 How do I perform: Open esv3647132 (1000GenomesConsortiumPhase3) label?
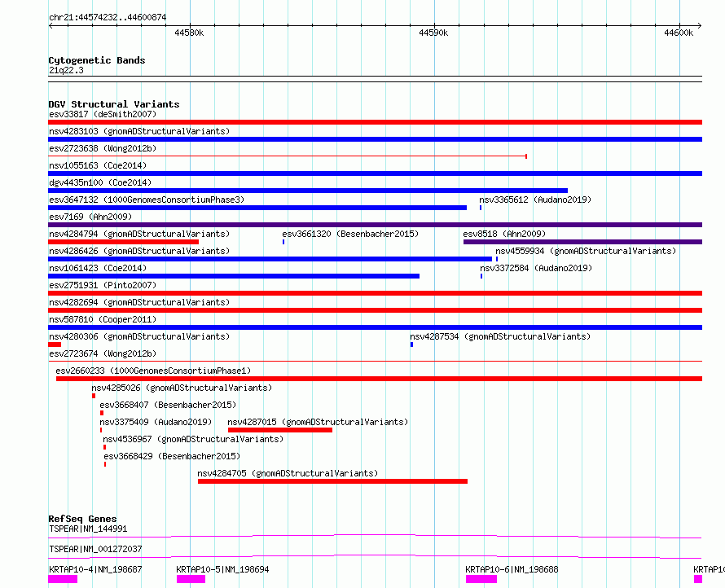click(x=147, y=200)
